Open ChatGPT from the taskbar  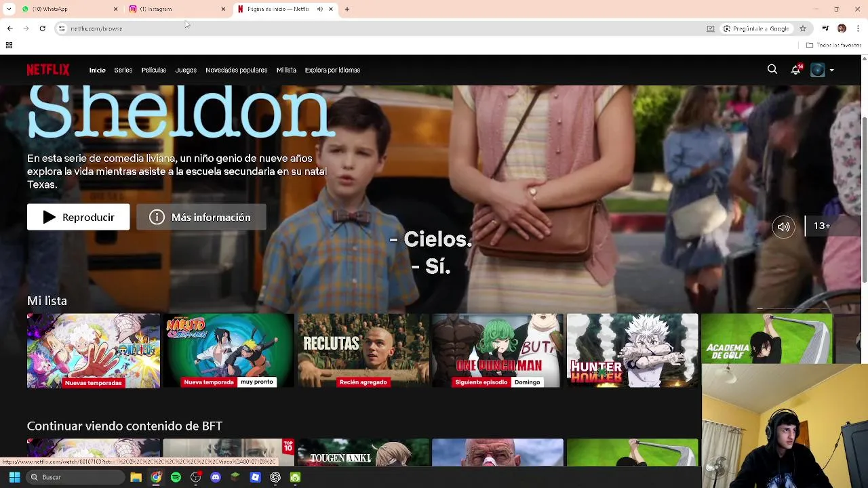click(275, 477)
